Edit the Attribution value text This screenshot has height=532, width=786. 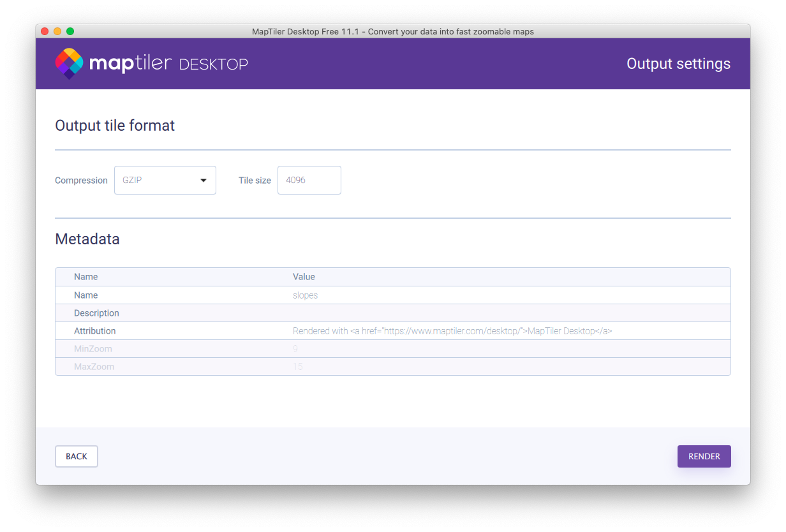(452, 331)
